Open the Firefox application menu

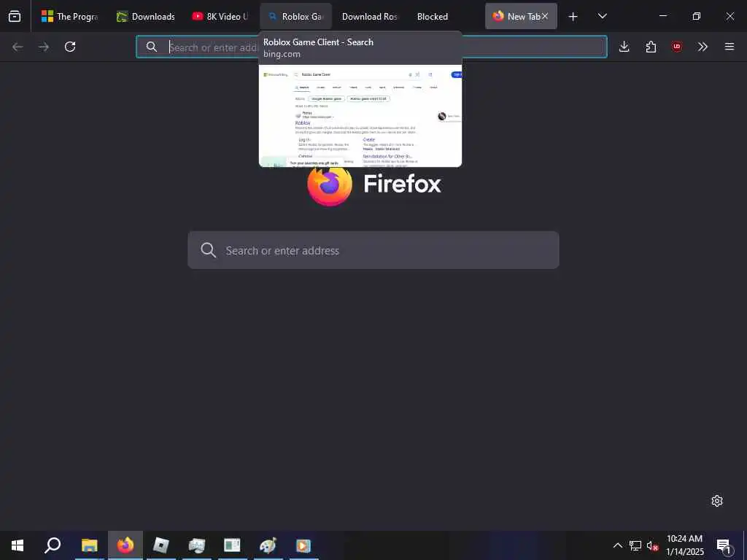[x=729, y=47]
